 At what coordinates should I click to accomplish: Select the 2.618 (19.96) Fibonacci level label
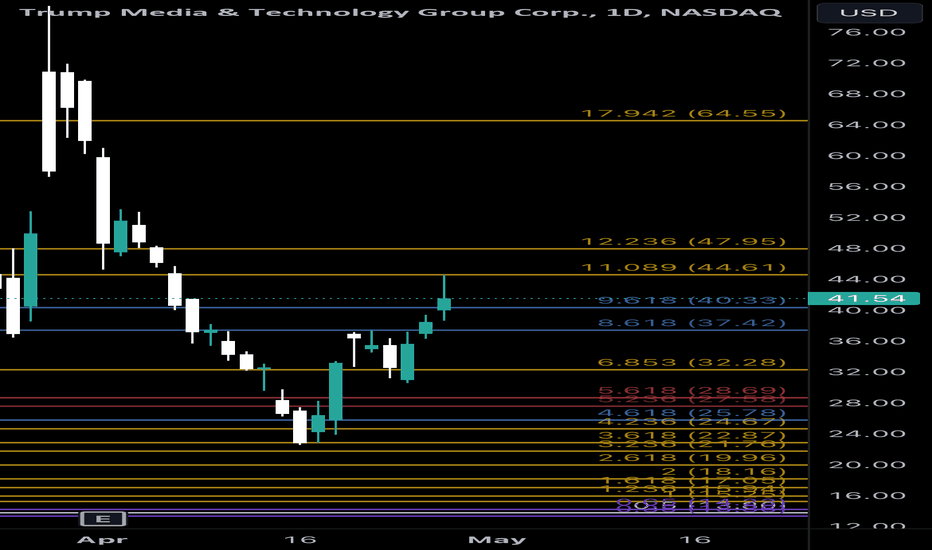click(691, 457)
